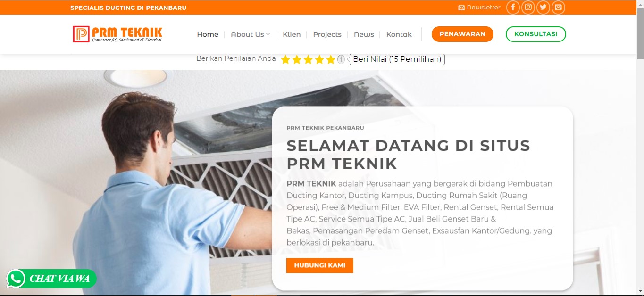Open the Kontak page

coord(399,34)
